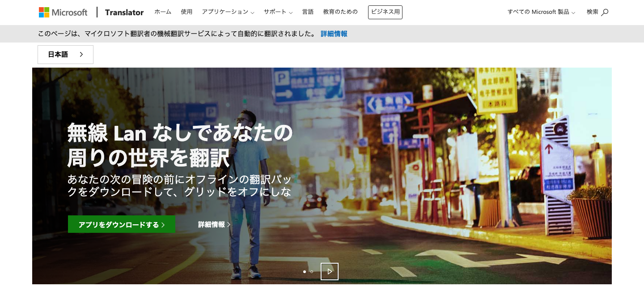Screen dimensions: 644x291
Task: Open the 日本語 language selector
Action: [65, 55]
